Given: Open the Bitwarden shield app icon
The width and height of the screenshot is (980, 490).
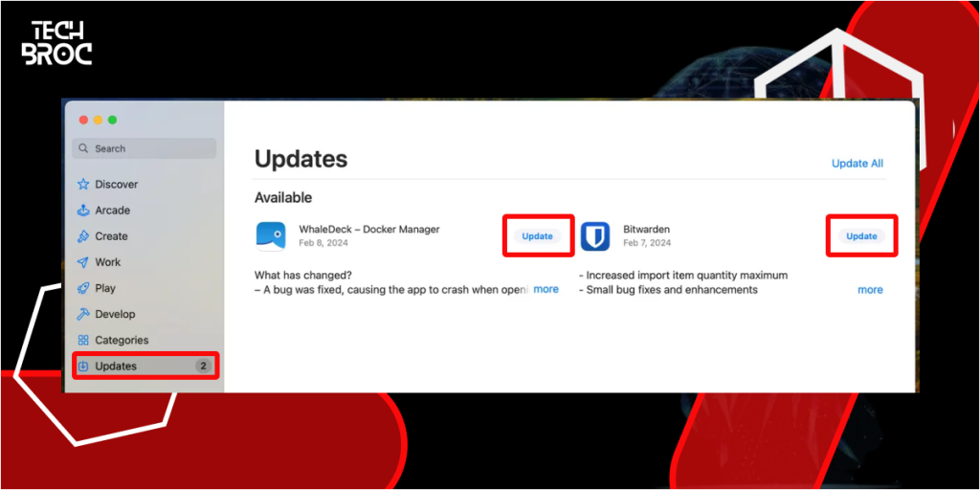Looking at the screenshot, I should 595,236.
